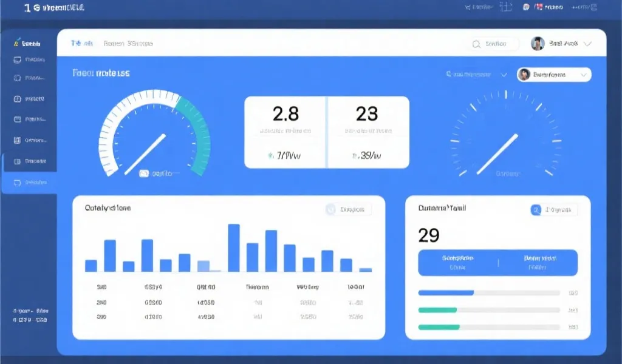Image resolution: width=622 pixels, height=364 pixels.
Task: Open the white pill dropdown with avatar in blue panel
Action: point(554,75)
